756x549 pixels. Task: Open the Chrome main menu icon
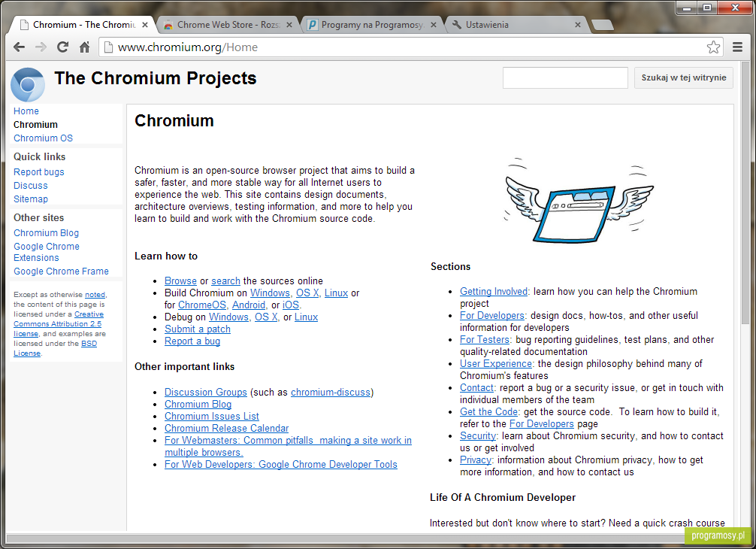737,47
